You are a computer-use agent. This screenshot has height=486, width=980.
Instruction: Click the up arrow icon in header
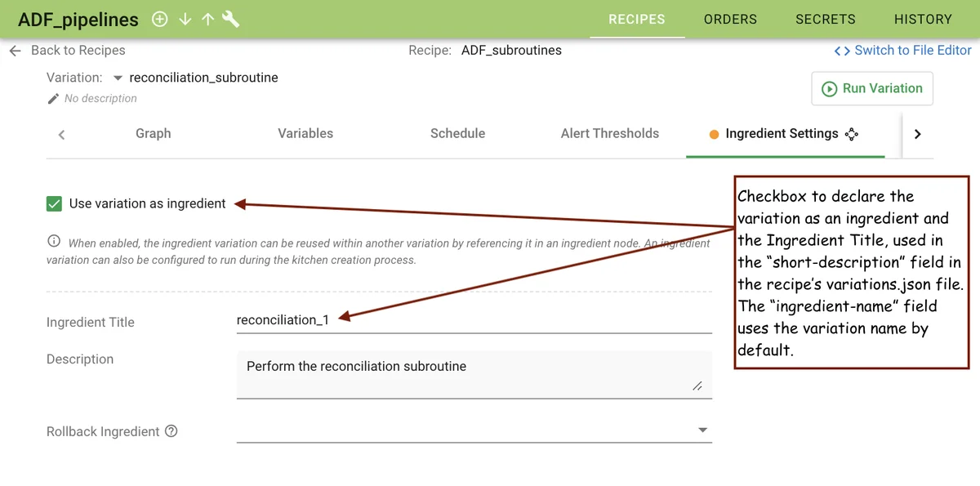point(207,20)
